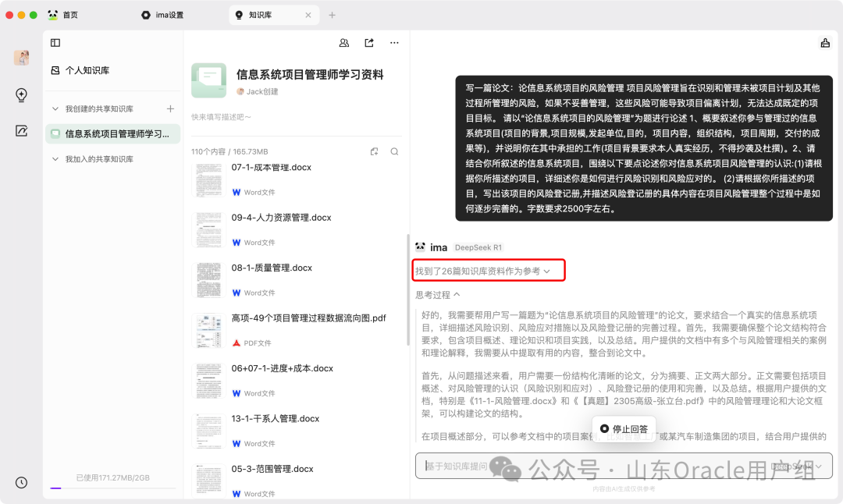The height and width of the screenshot is (504, 843).
Task: Open the history clock icon
Action: pos(22,482)
